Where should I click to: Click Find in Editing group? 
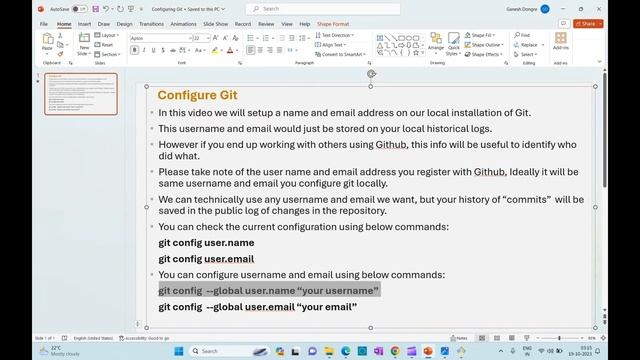click(x=522, y=36)
